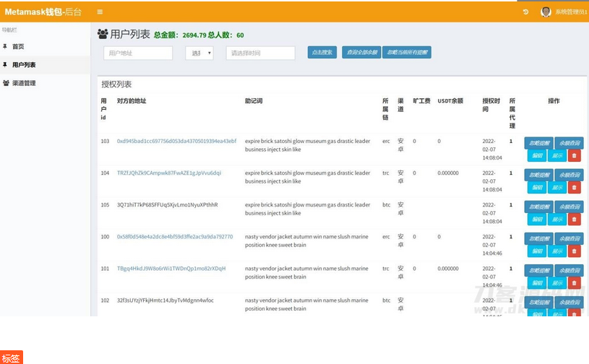This screenshot has width=589, height=364.
Task: Open address link starting 0x58f0d548e4
Action: [175, 237]
